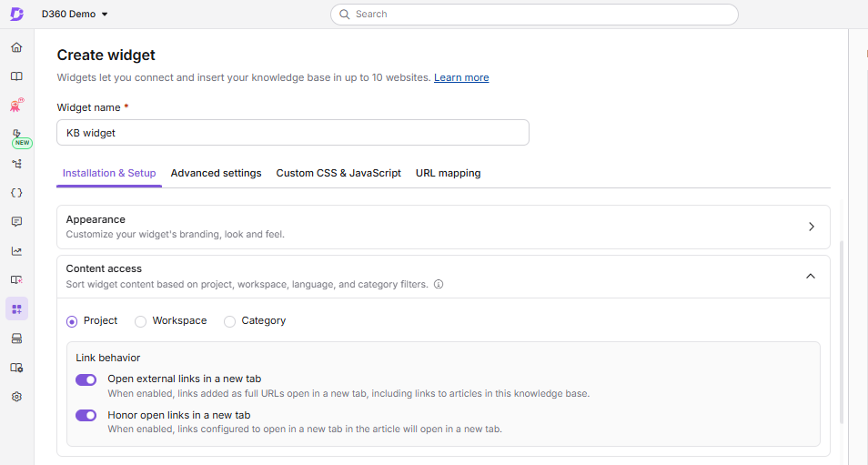The width and height of the screenshot is (868, 465).
Task: Click text 'Customize your widget's branding, look and feel.'
Action: tap(176, 234)
